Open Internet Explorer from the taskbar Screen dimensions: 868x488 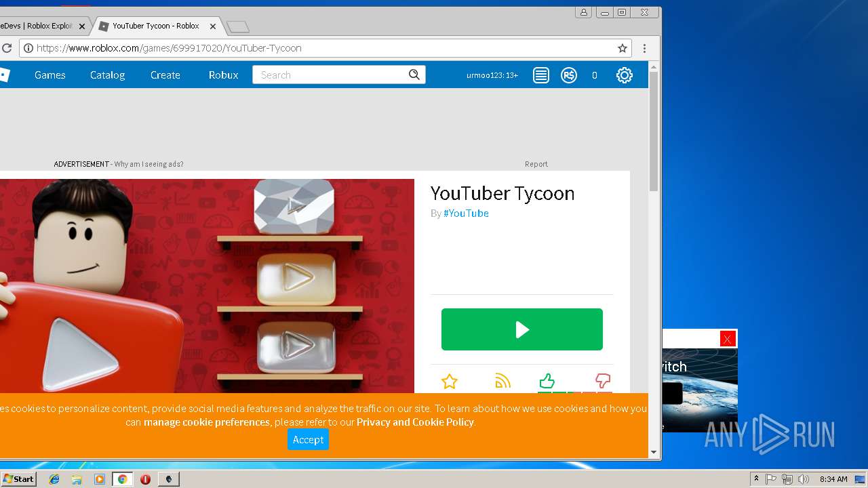coord(54,479)
